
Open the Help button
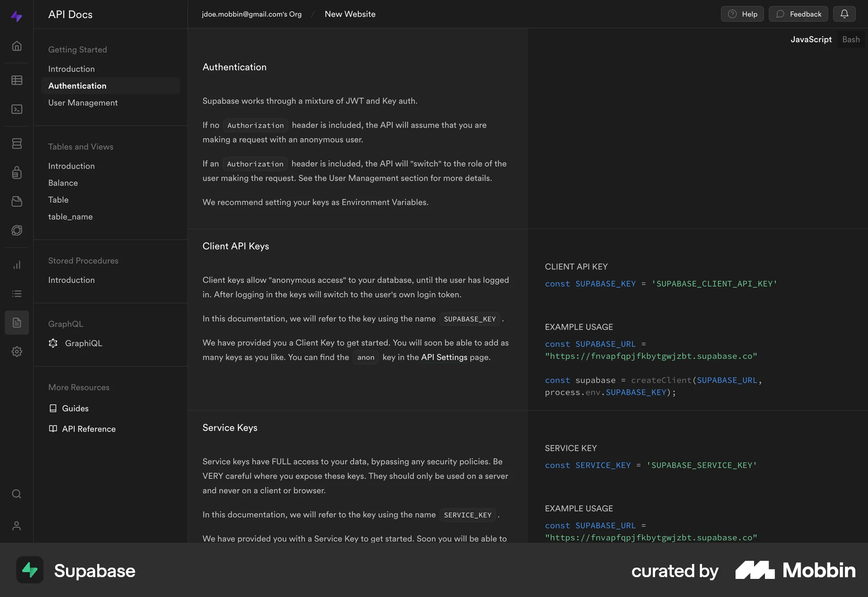pos(742,14)
